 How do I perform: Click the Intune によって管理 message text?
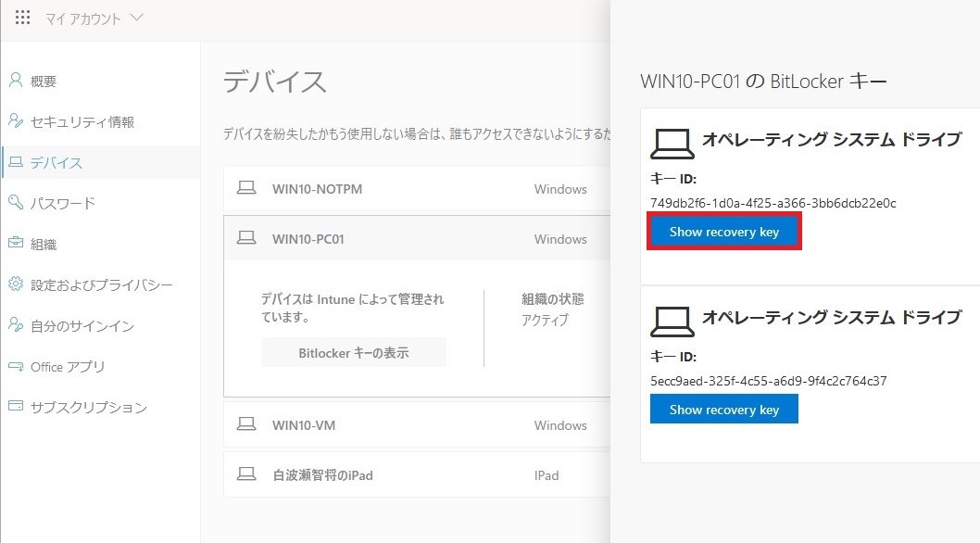[x=353, y=308]
